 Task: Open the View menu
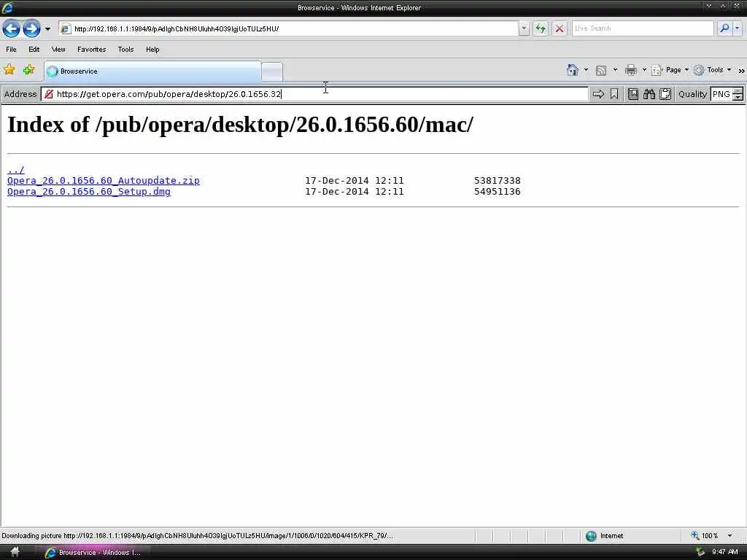(58, 50)
